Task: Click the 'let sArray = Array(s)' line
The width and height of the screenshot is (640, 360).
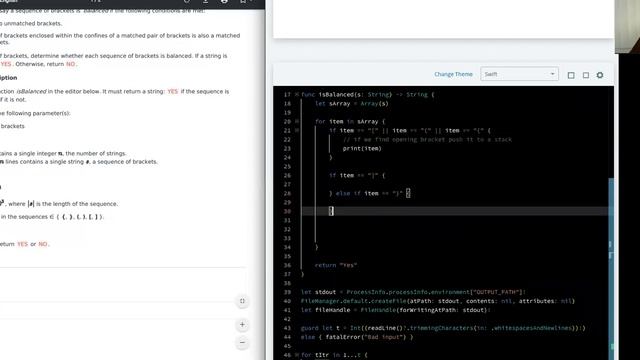Action: (352, 104)
